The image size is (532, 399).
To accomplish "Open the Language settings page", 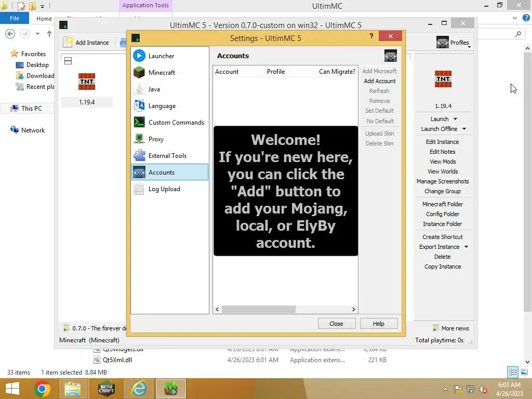I will 170,105.
